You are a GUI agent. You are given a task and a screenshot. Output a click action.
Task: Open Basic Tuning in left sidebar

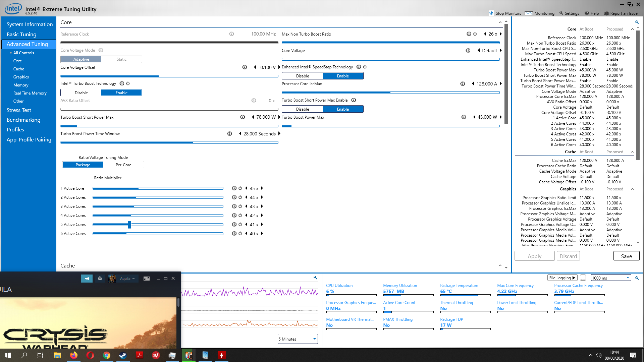point(21,34)
